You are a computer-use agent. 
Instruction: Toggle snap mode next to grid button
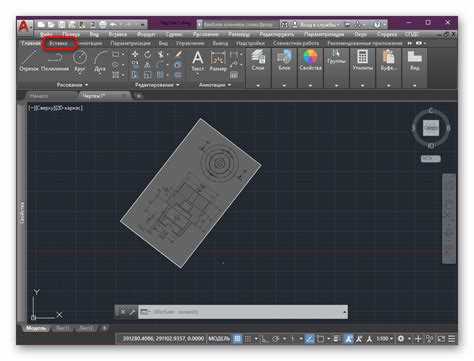pos(248,339)
